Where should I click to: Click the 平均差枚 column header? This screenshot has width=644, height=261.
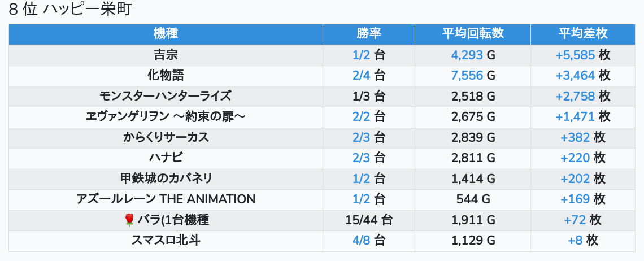pos(582,33)
